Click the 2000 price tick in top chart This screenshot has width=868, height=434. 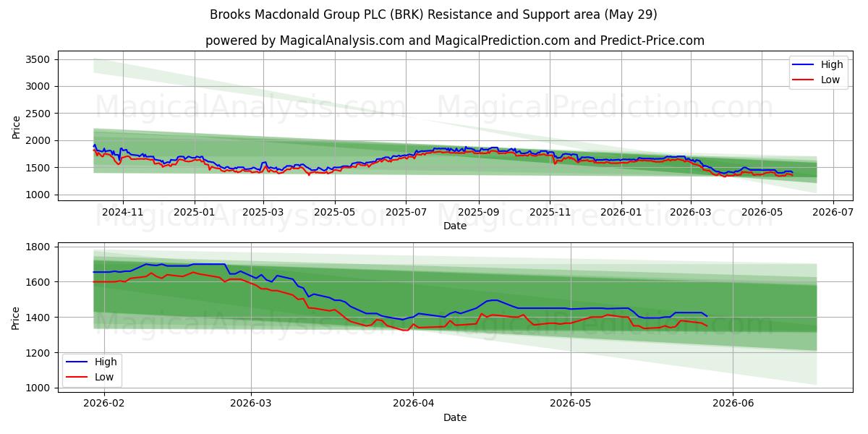coord(38,140)
